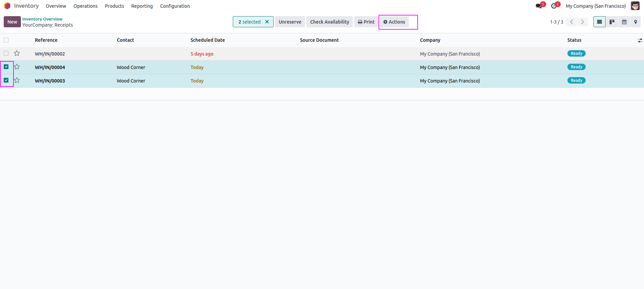The height and width of the screenshot is (289, 644).
Task: Click the 1-3 / 3 pager counter
Action: coord(557,22)
